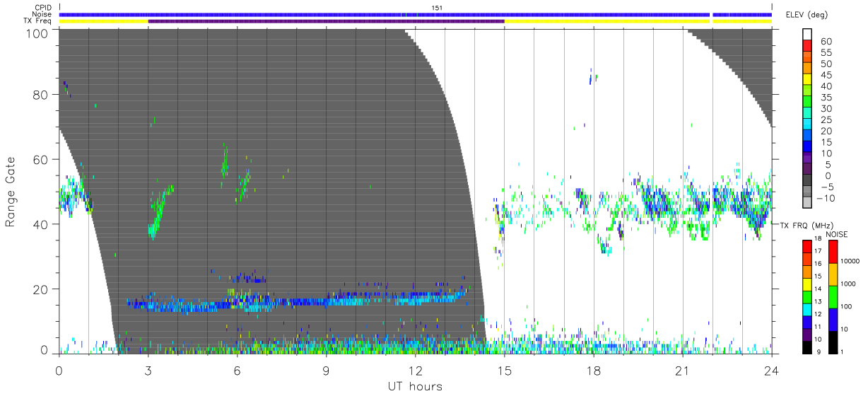This screenshot has height=401, width=868.
Task: Select white top segment of ELEV colorbar
Action: click(x=808, y=35)
